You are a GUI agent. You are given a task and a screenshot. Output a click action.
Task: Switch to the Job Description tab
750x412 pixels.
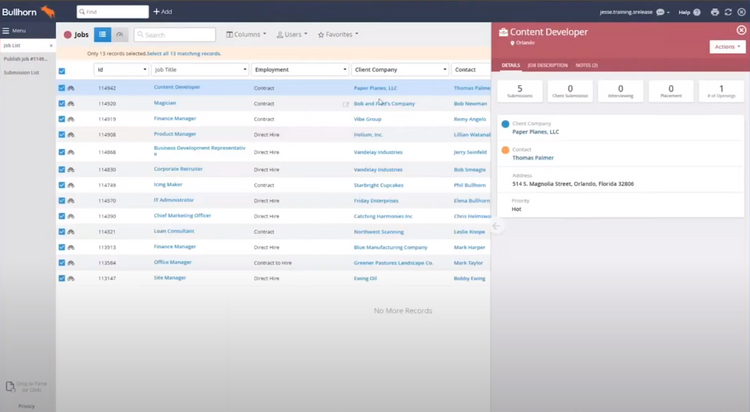(x=547, y=65)
